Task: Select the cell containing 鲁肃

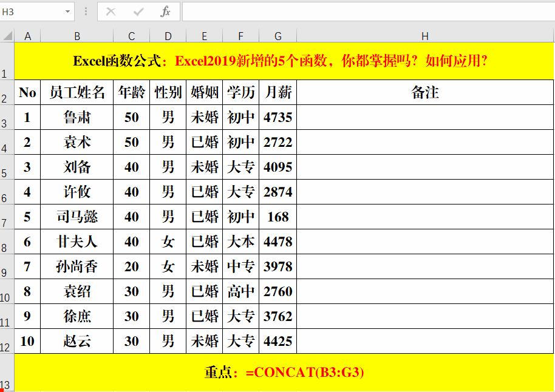Action: pyautogui.click(x=77, y=117)
